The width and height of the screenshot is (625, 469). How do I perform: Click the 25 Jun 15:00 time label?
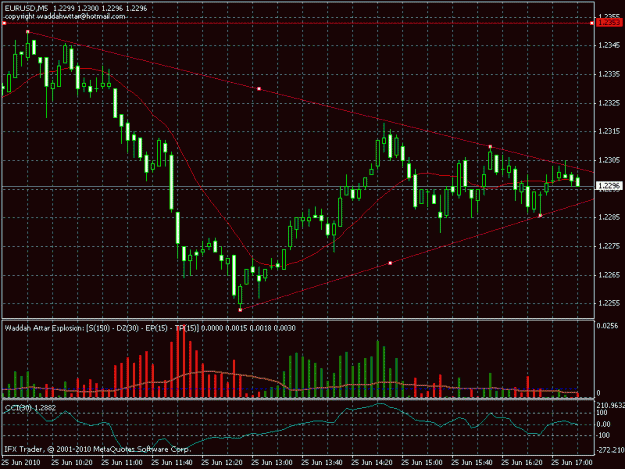point(422,463)
